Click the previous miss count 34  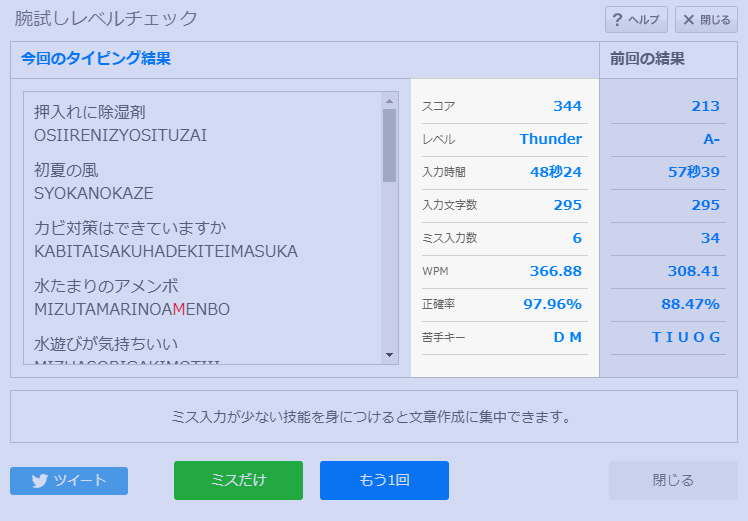tap(710, 238)
